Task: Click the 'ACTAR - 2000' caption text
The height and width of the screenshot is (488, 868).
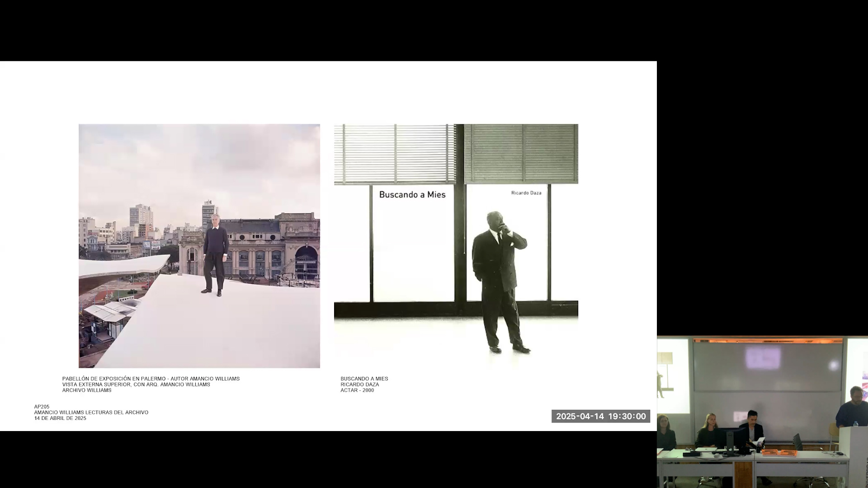Action: 357,390
